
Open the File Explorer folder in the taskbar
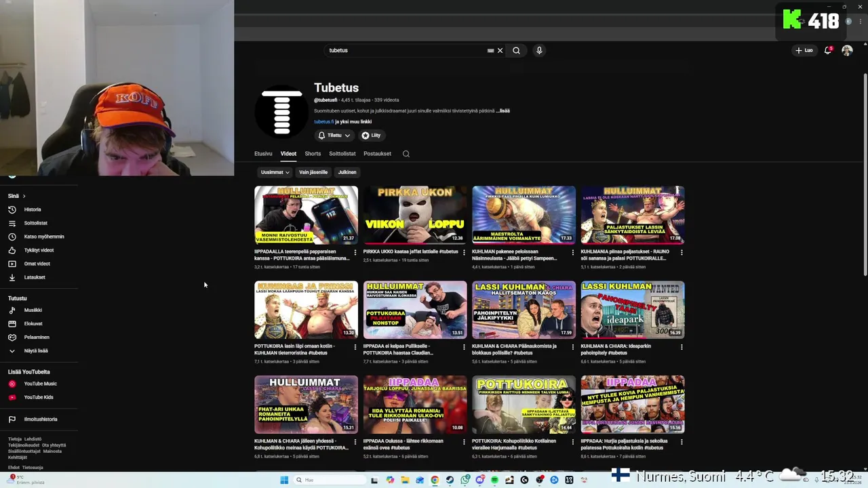click(405, 480)
